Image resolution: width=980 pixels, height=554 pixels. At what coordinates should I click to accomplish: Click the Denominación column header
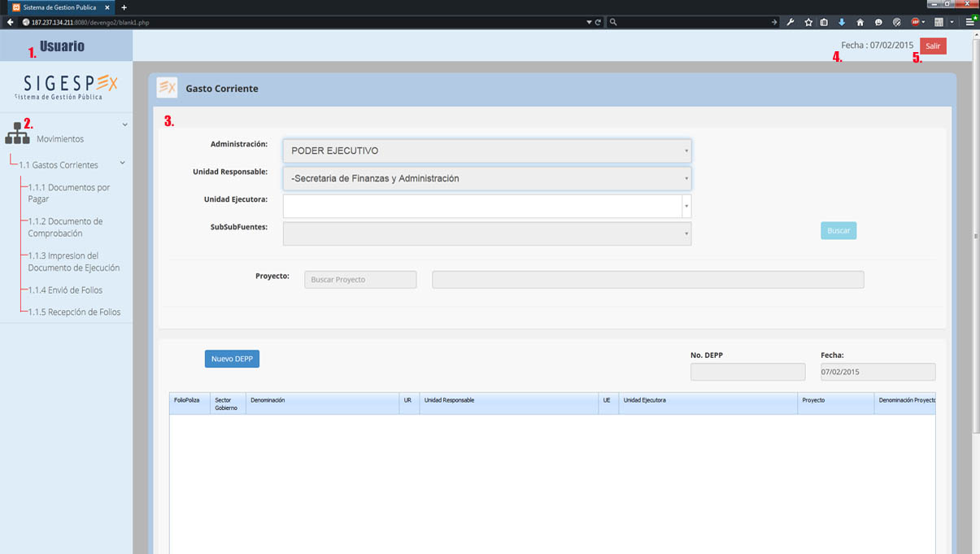(322, 404)
